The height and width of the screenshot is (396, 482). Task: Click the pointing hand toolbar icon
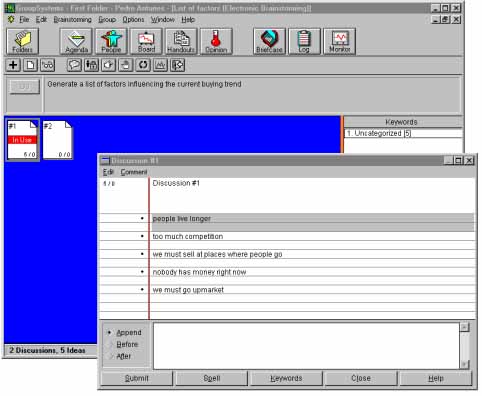(x=108, y=65)
